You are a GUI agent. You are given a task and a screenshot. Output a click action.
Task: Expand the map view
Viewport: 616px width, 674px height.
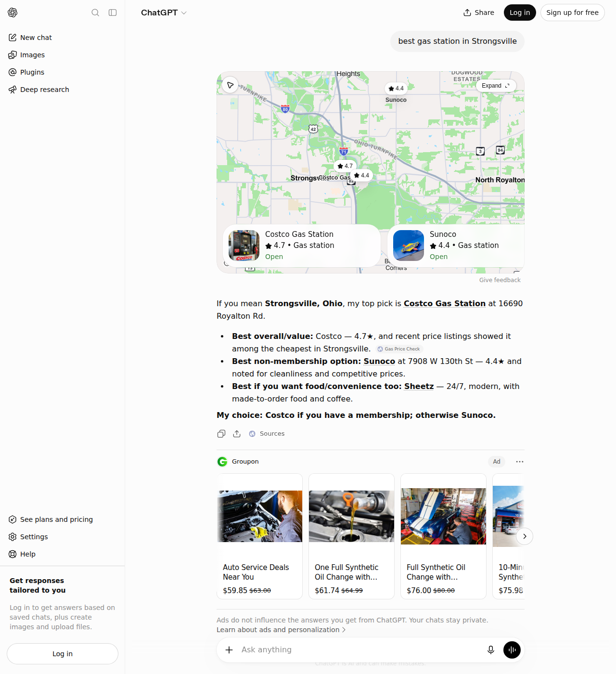click(x=496, y=86)
